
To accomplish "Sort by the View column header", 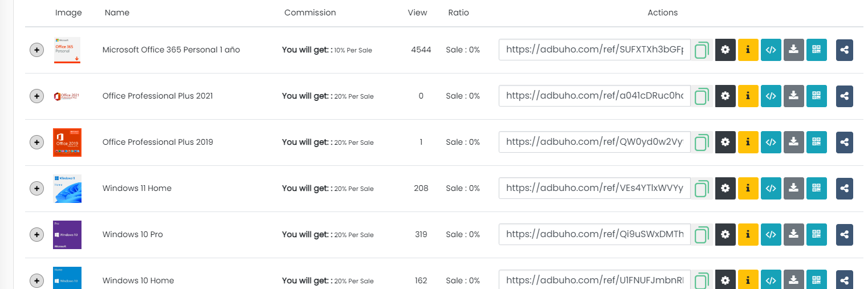I will pos(417,13).
